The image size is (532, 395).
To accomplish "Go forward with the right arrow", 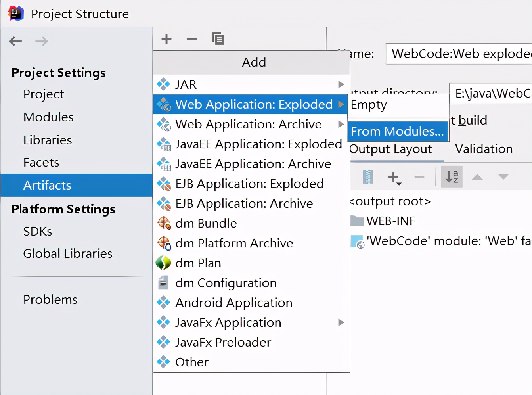I will tap(42, 41).
